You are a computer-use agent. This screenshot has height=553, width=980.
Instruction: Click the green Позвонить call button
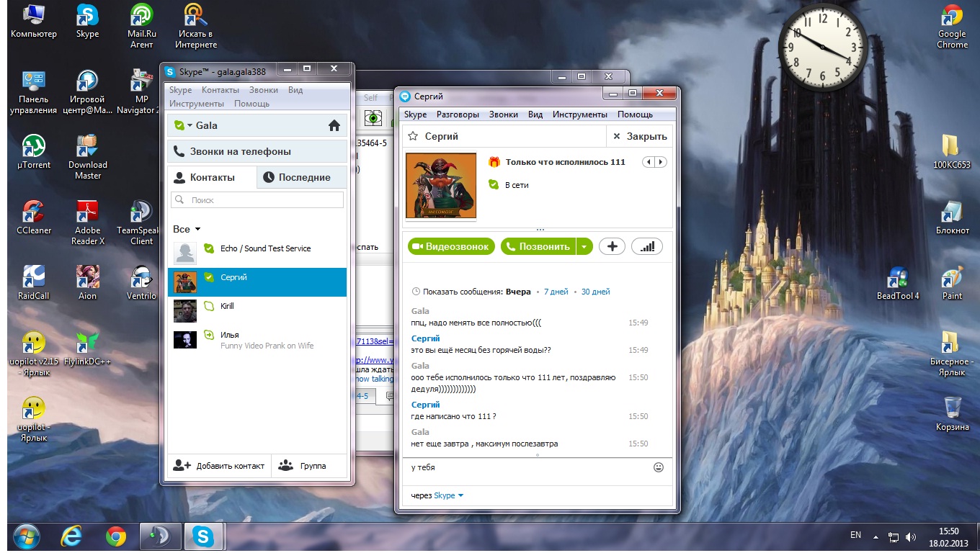tap(539, 246)
